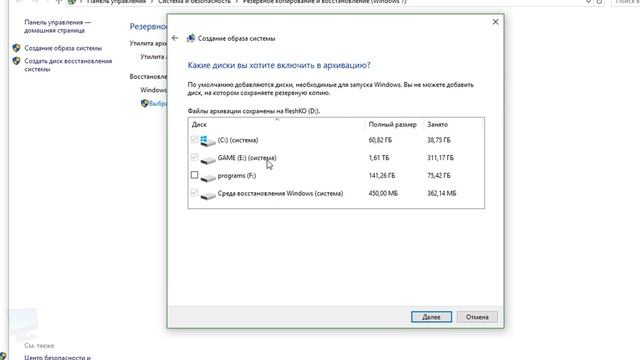Click the Занято column header

(438, 124)
